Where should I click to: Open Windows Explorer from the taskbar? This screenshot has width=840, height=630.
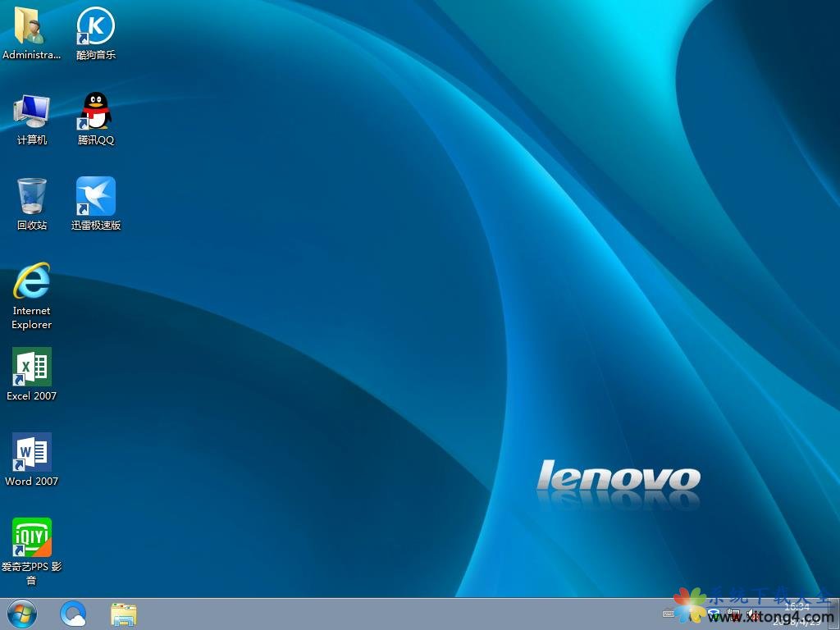tap(124, 614)
